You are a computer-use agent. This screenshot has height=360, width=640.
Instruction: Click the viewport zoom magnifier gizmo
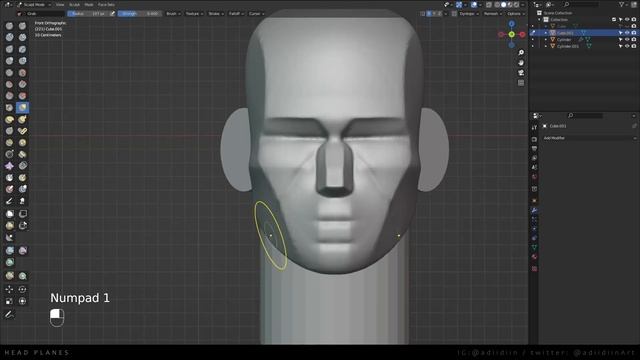tap(521, 53)
